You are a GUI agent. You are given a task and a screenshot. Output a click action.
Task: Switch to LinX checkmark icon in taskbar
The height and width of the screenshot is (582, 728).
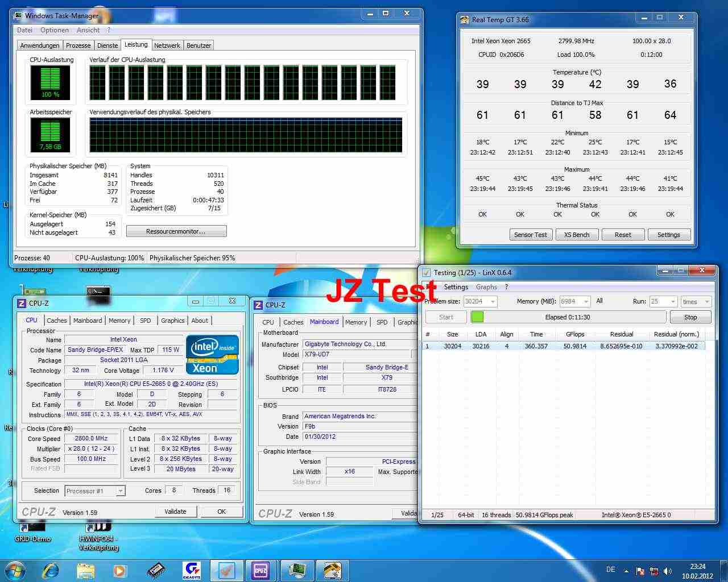point(226,571)
